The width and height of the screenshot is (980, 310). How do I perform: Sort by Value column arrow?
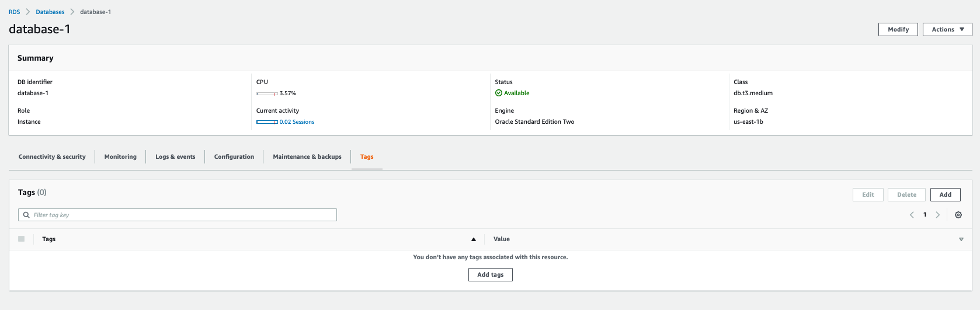961,239
